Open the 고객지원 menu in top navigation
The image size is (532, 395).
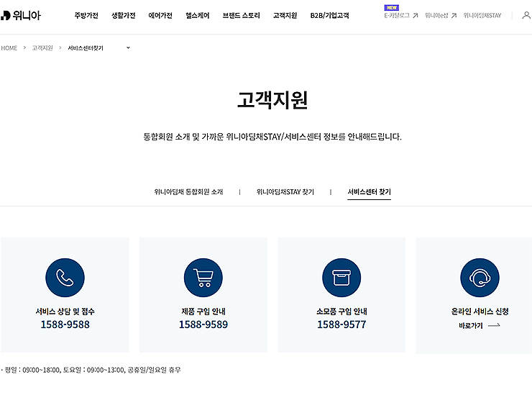(x=285, y=16)
